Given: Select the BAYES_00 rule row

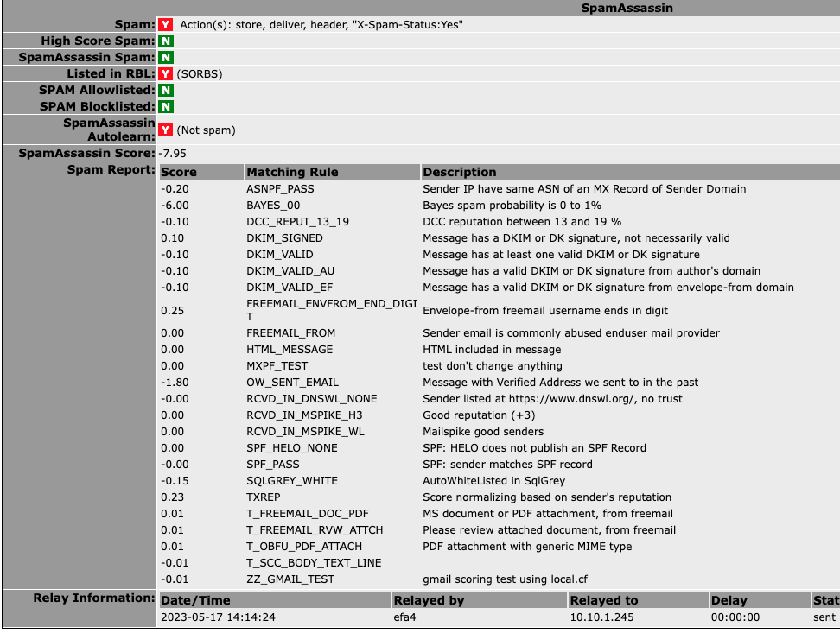Looking at the screenshot, I should 346,205.
